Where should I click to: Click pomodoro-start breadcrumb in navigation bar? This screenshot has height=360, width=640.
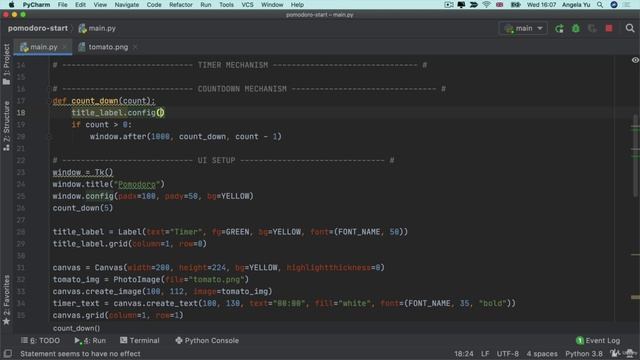coord(38,29)
